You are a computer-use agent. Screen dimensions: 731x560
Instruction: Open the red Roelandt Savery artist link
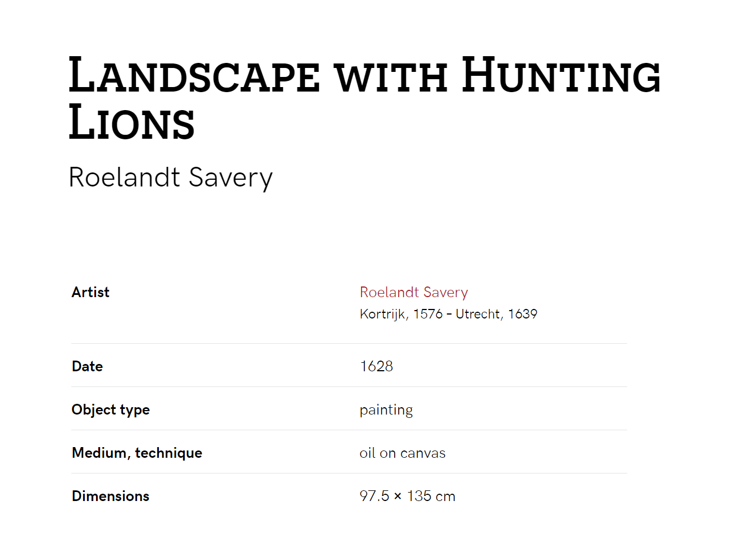point(414,293)
